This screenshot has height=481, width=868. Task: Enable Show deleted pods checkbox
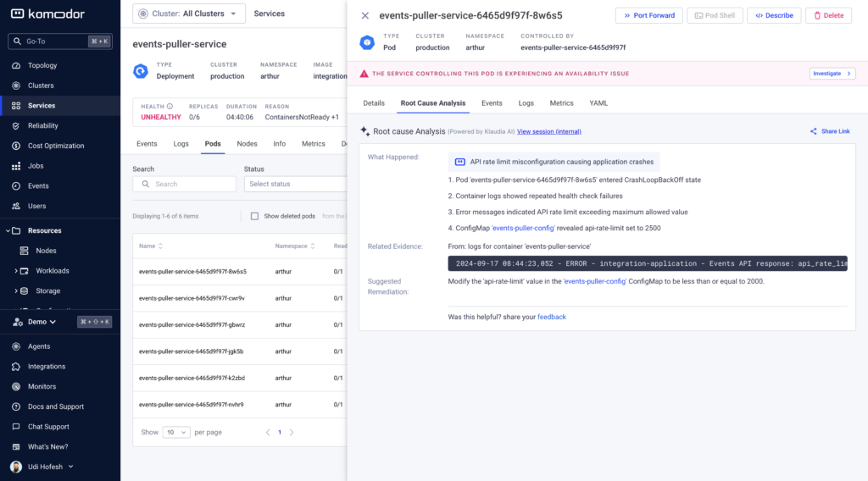click(254, 216)
